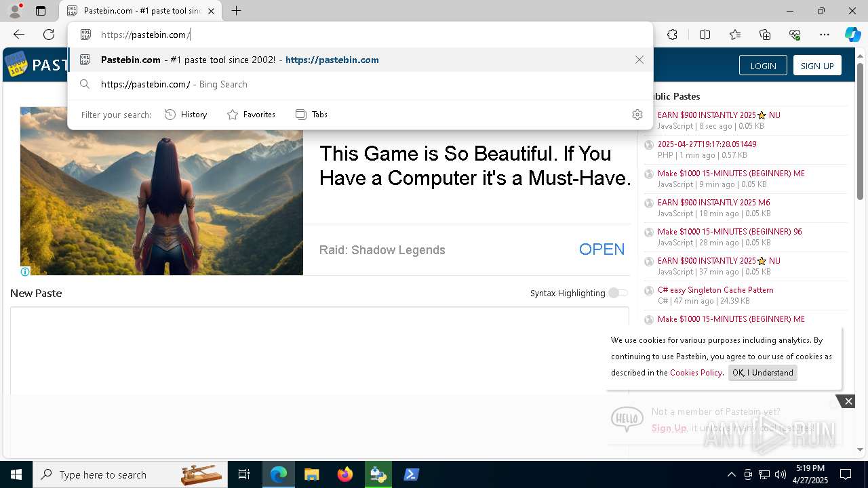Image resolution: width=868 pixels, height=488 pixels.
Task: Open Microsoft Edge from taskbar
Action: pos(279,474)
